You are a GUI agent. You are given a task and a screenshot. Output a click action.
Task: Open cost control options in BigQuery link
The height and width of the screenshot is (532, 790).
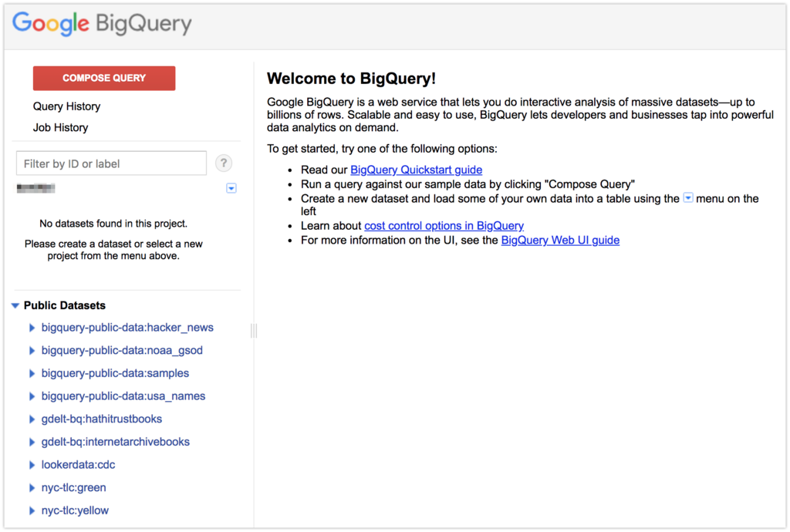pyautogui.click(x=444, y=226)
